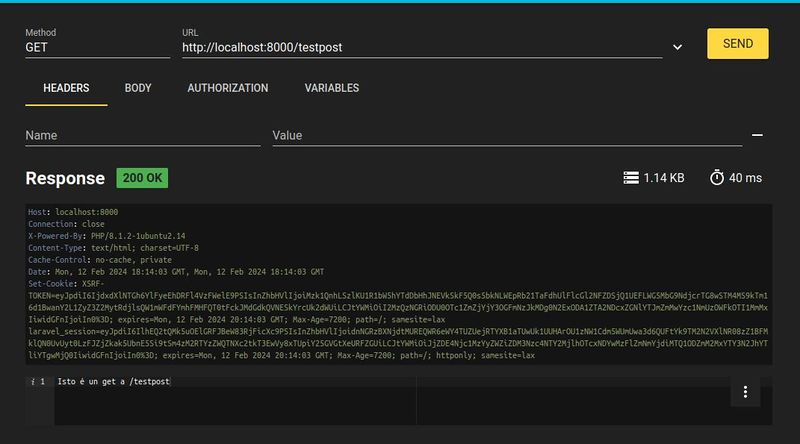Image resolution: width=800 pixels, height=444 pixels.
Task: Switch to the HEADERS tab
Action: tap(66, 88)
